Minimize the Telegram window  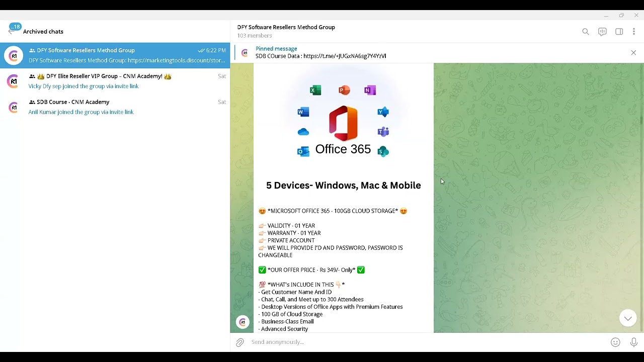tap(606, 16)
